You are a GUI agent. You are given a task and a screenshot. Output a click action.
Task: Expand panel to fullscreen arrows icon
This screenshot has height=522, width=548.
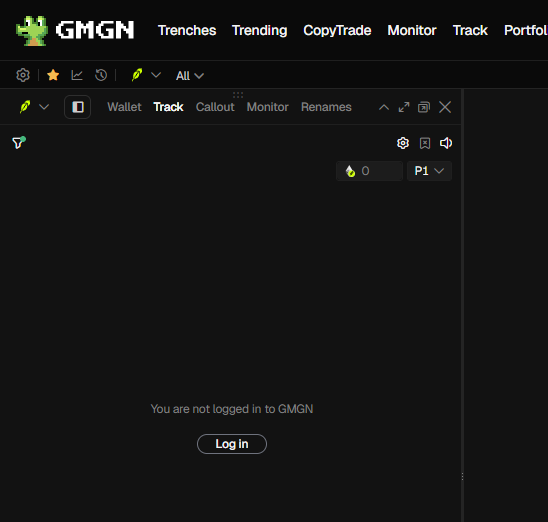pos(404,107)
